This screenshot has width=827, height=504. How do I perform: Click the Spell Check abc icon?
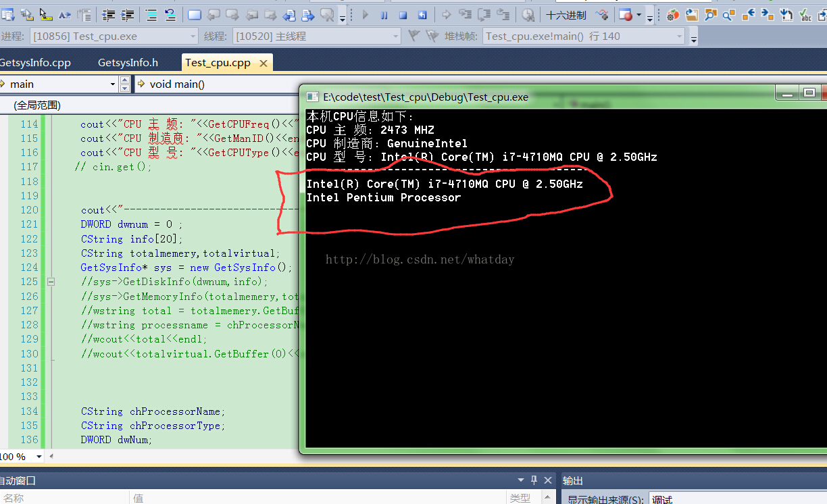pos(805,15)
